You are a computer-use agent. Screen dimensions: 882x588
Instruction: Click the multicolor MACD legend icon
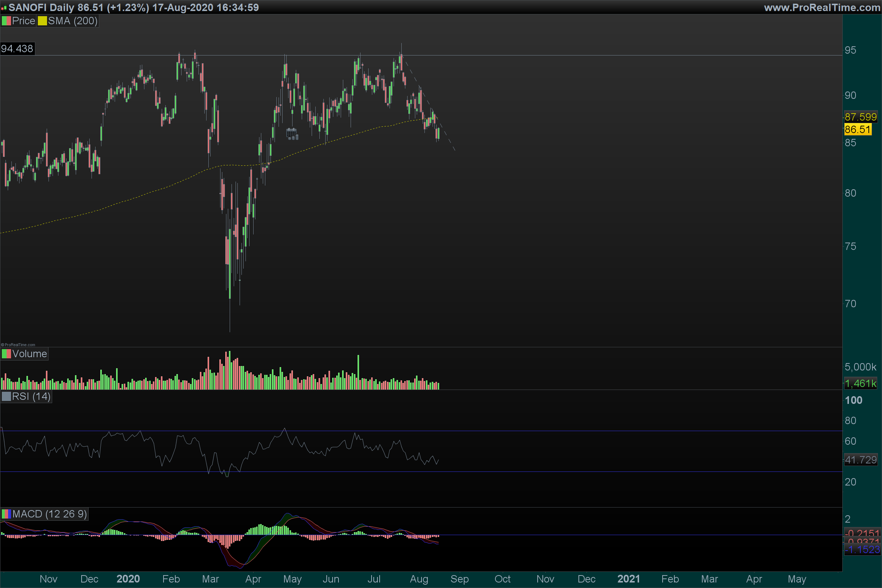pos(6,514)
